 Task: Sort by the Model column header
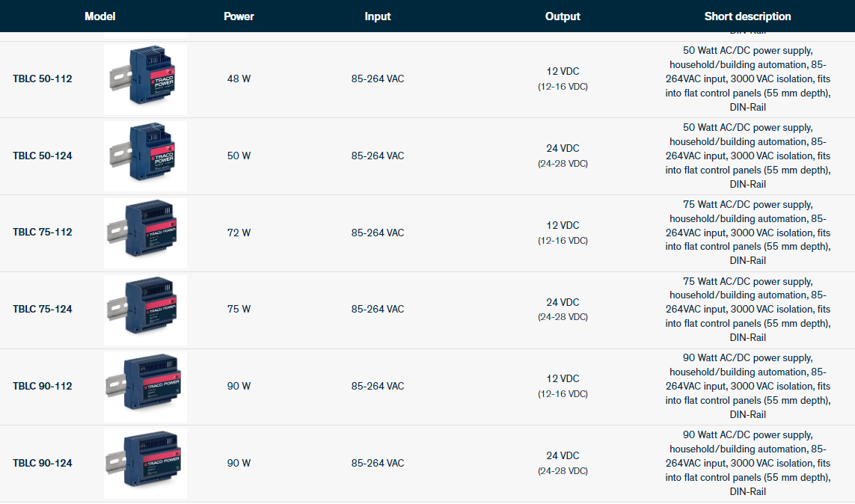(99, 16)
